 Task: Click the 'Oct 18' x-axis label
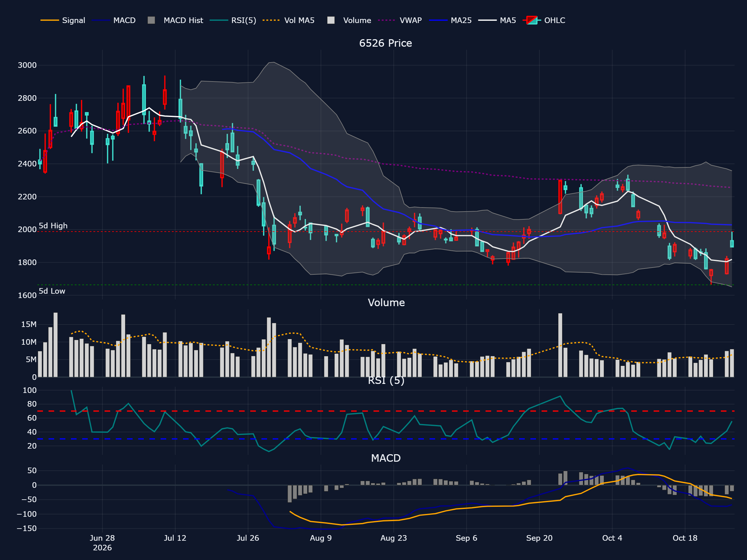click(x=685, y=538)
